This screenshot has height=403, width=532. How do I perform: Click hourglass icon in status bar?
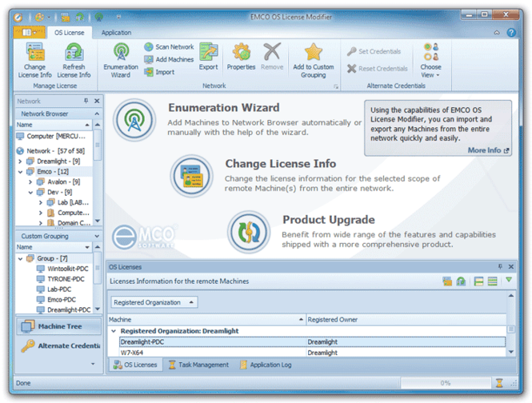click(499, 383)
